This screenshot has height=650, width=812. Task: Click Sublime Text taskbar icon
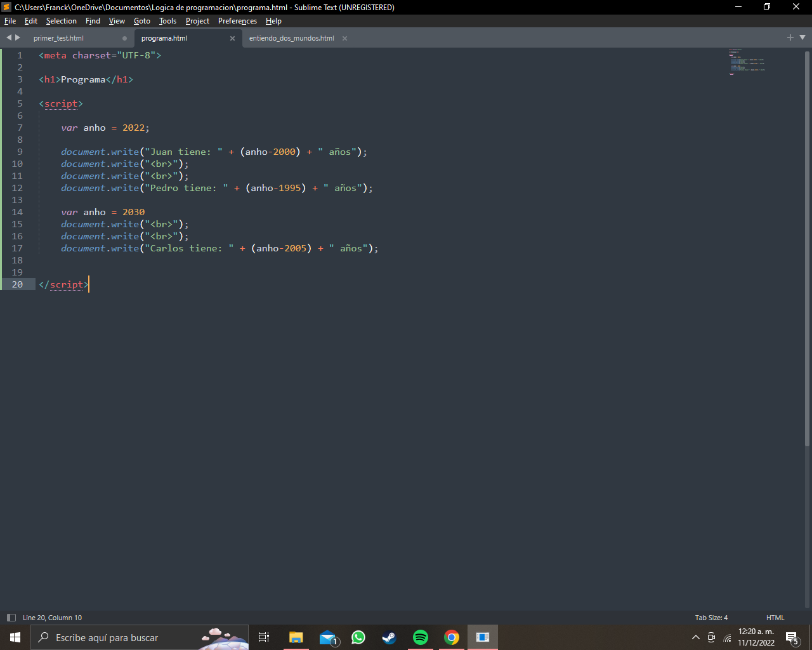tap(483, 637)
